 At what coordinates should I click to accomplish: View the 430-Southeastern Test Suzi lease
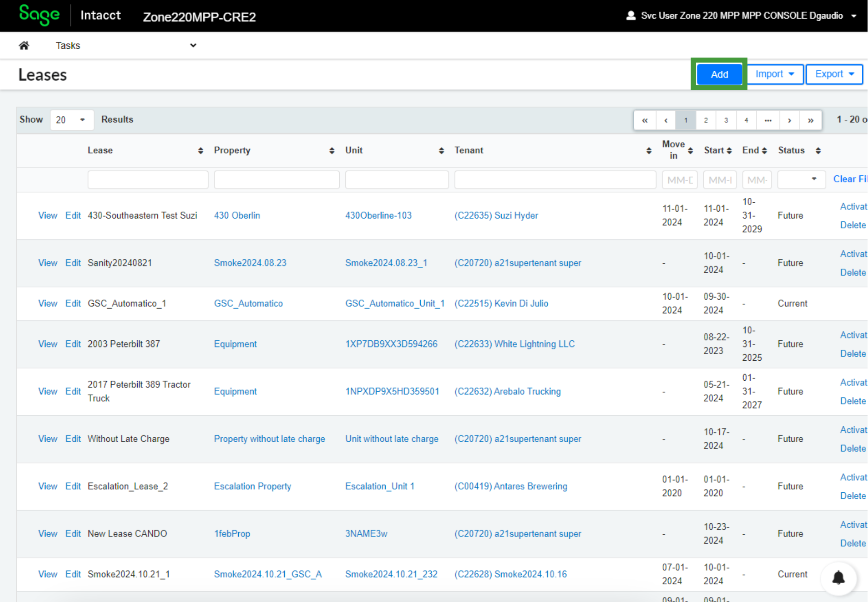point(47,216)
